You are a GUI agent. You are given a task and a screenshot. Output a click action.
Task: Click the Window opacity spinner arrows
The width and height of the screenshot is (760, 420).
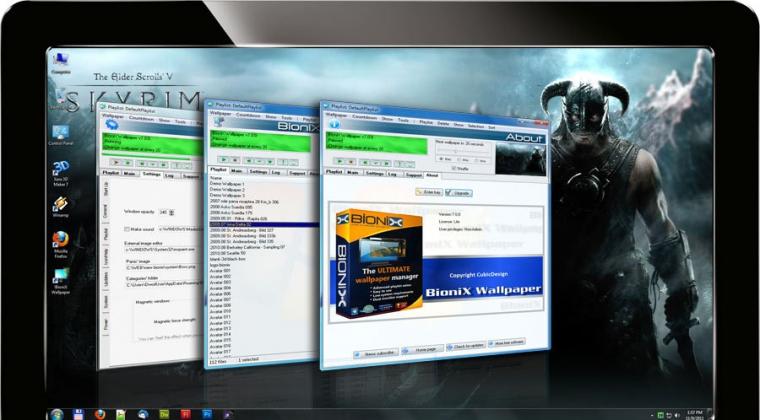172,212
